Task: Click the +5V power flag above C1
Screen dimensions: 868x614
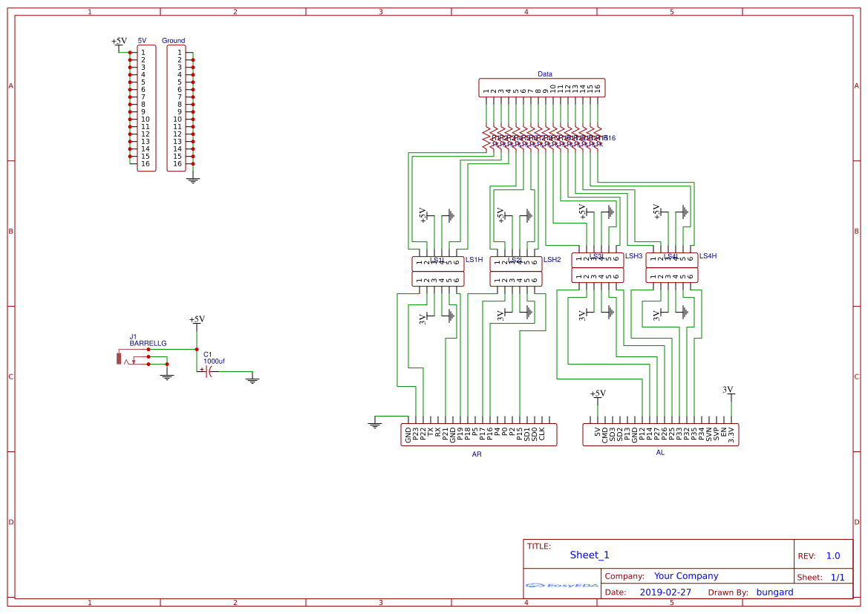Action: [x=196, y=322]
